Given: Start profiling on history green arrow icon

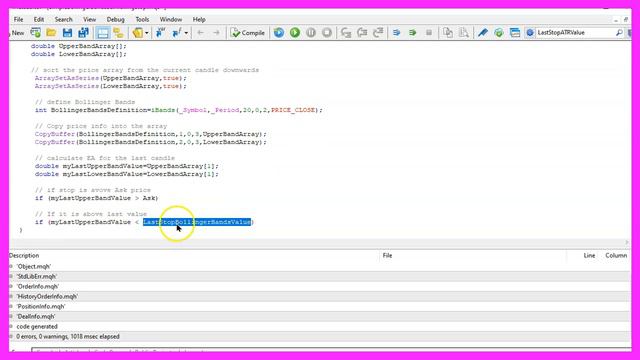Looking at the screenshot, I should (x=413, y=33).
